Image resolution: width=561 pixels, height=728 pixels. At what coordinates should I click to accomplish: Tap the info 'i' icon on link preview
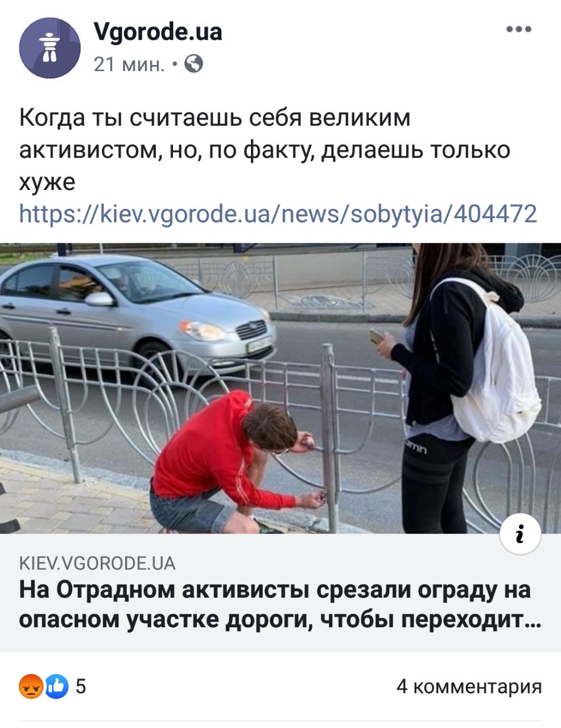click(520, 534)
